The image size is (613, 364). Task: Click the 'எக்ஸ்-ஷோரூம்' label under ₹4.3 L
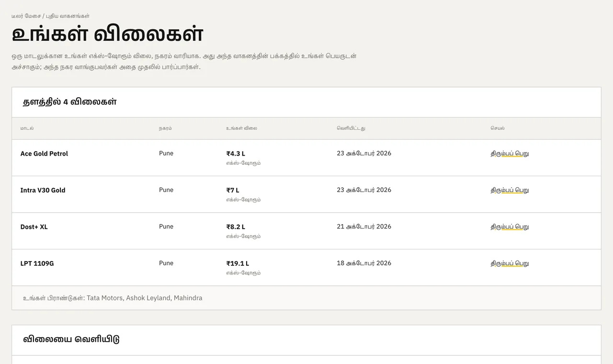(243, 163)
